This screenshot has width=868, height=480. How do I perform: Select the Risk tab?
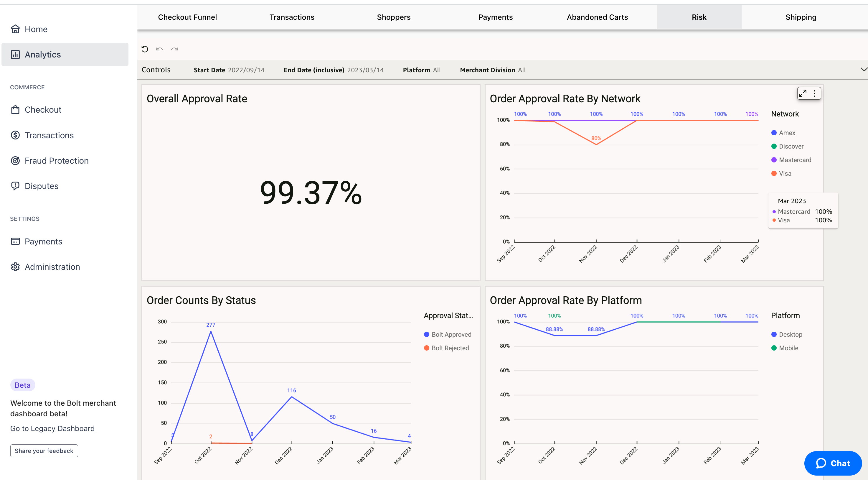coord(699,17)
